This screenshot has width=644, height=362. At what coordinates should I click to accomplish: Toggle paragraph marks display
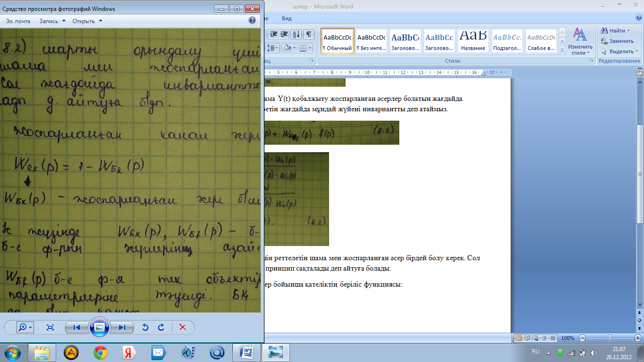tap(308, 34)
